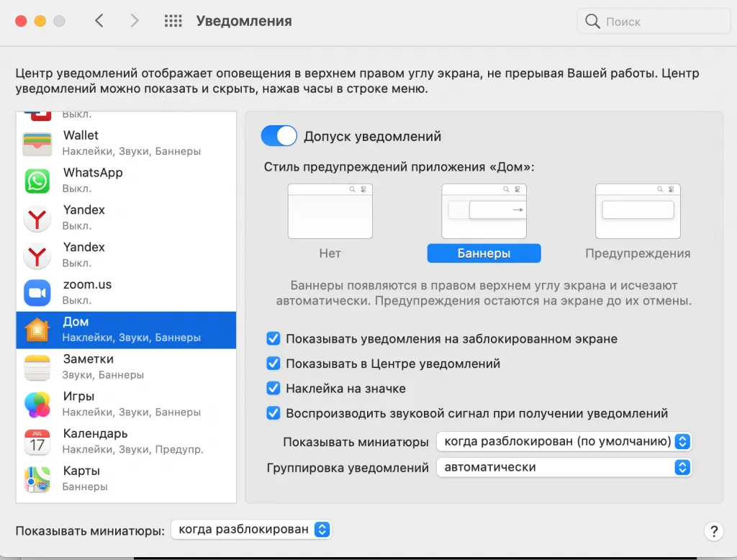Uncheck Наклейка на значке checkbox

click(273, 389)
